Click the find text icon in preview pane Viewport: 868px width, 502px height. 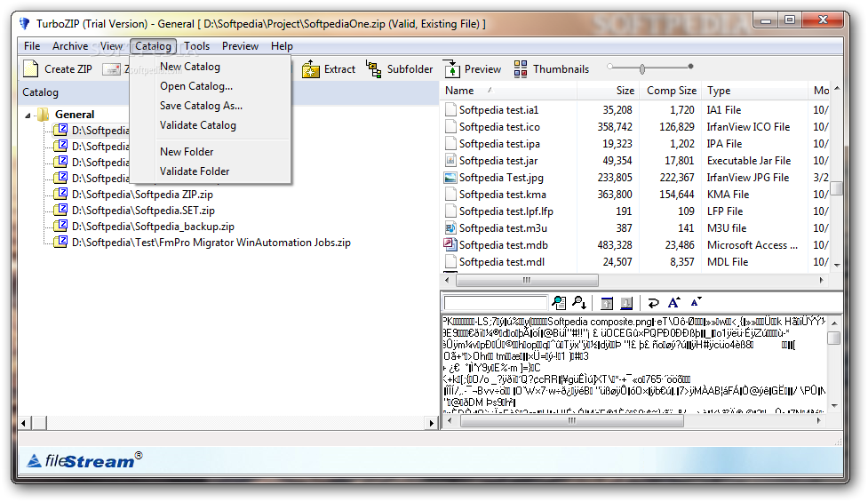click(x=559, y=303)
